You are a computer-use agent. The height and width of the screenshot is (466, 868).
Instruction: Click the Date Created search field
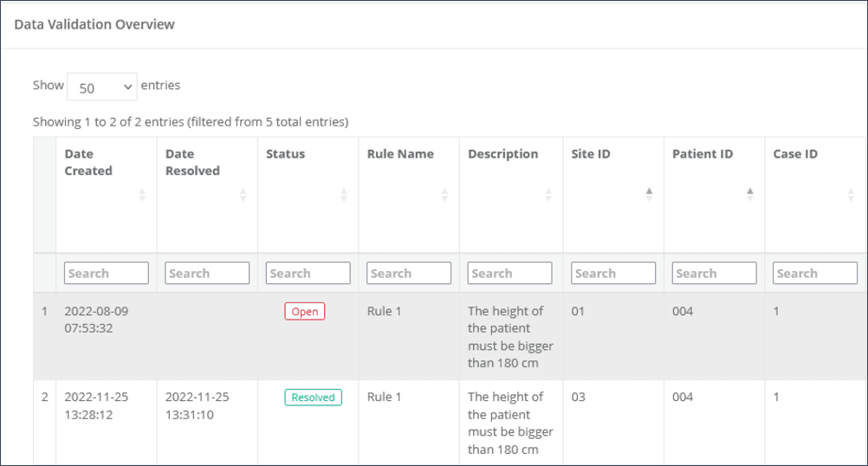pos(107,273)
